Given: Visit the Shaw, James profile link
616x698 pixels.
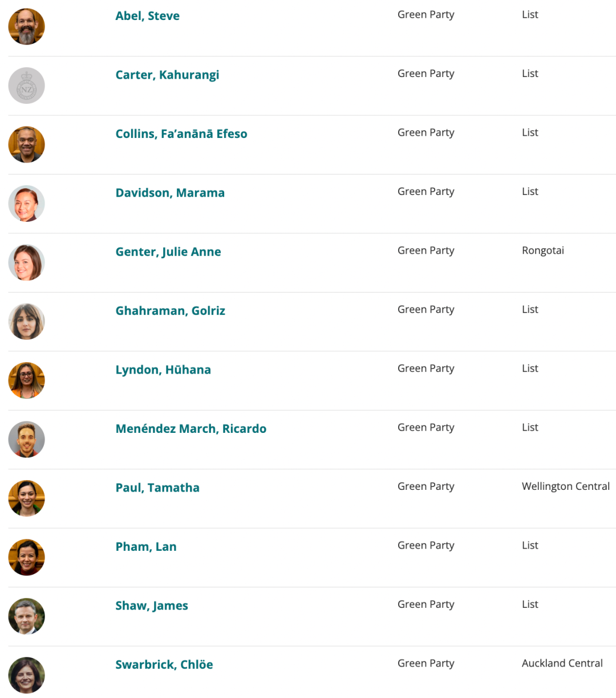Looking at the screenshot, I should pyautogui.click(x=152, y=606).
